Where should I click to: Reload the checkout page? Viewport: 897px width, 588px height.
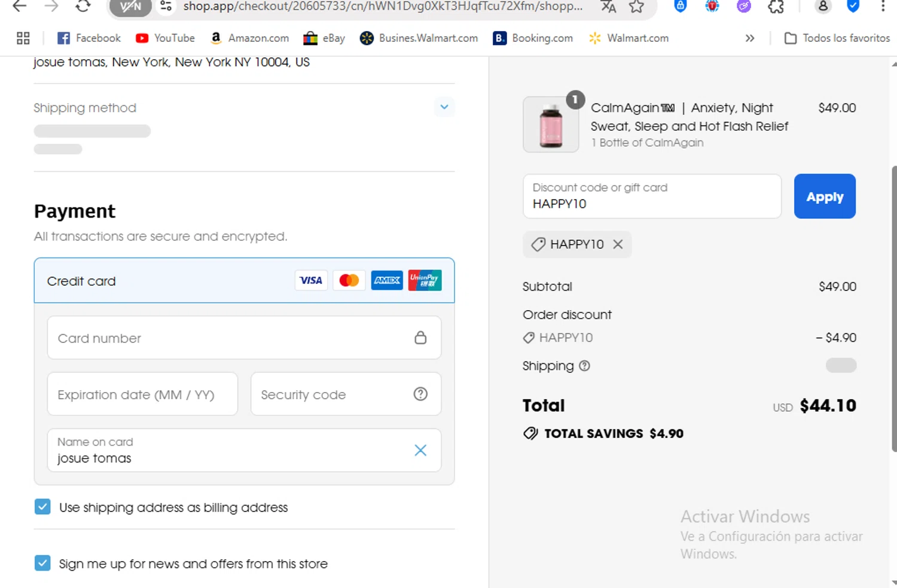point(83,7)
